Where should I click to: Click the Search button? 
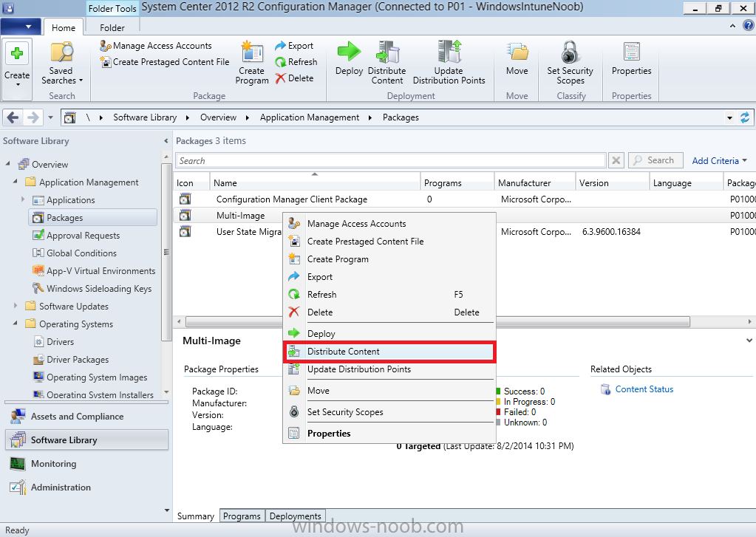point(655,160)
